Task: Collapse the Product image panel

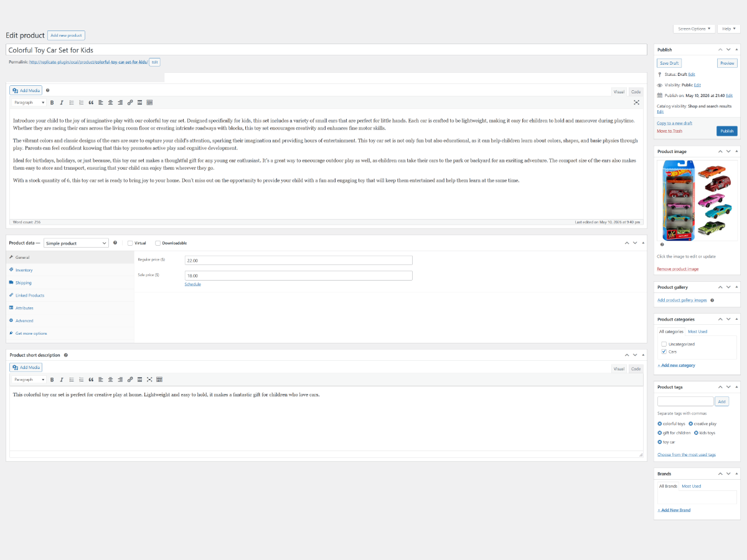Action: point(737,151)
